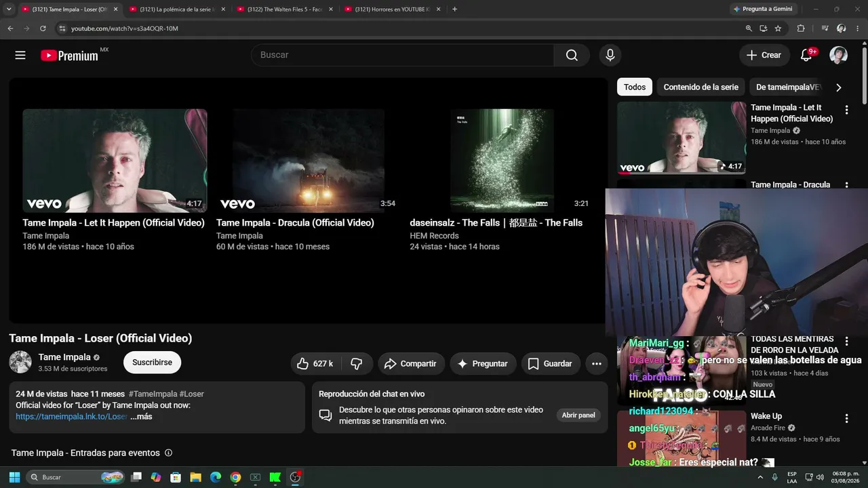Screen dimensions: 868x488
Task: Open Microsoft Store from taskbar
Action: click(x=176, y=477)
